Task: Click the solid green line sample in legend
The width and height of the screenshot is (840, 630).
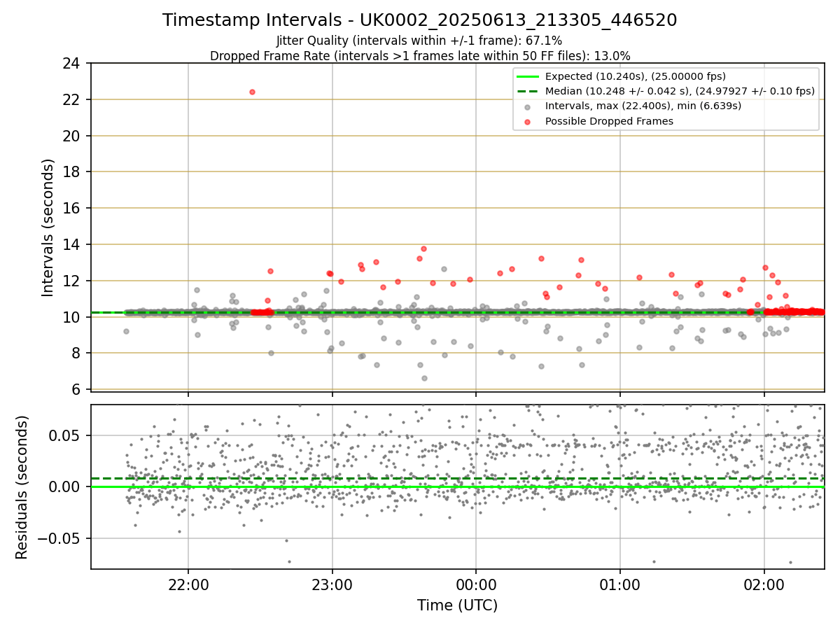Action: click(x=527, y=76)
